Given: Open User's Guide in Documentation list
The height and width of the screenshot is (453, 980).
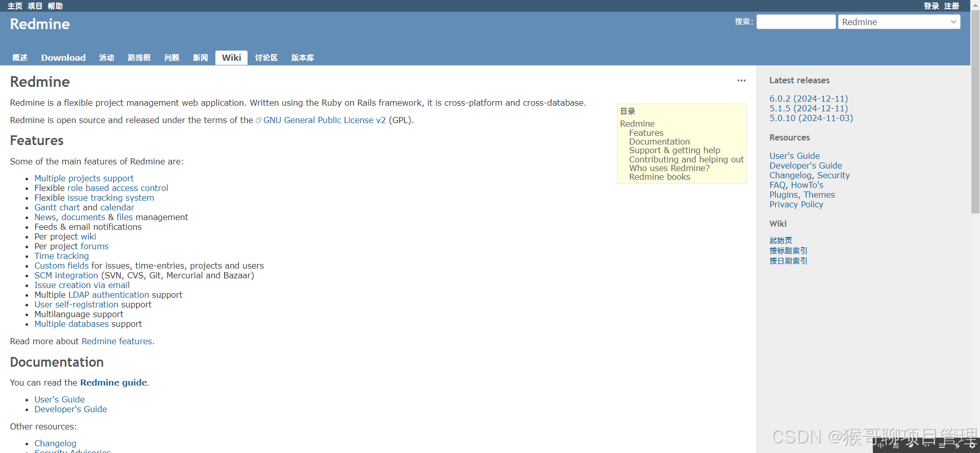Looking at the screenshot, I should (60, 399).
